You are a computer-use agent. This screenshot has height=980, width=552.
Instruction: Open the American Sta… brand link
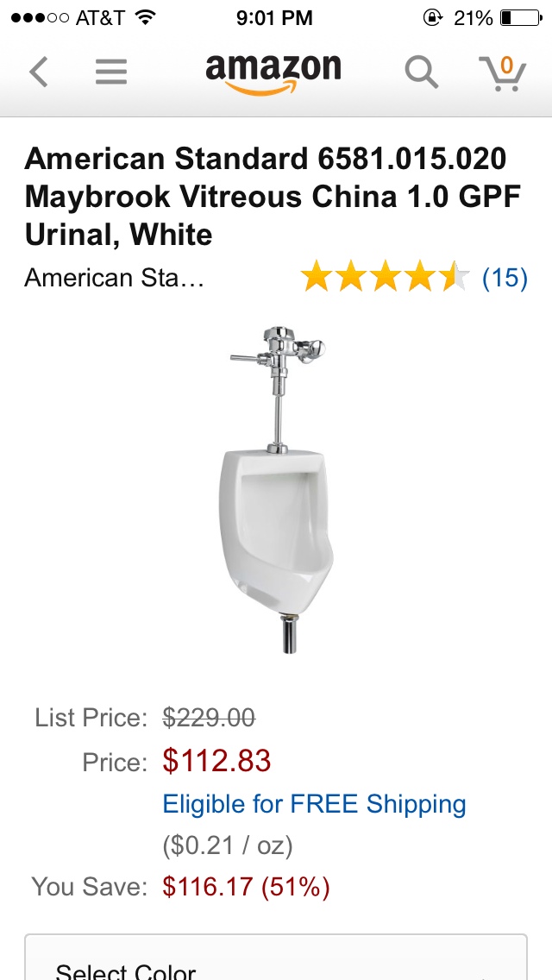tap(115, 278)
